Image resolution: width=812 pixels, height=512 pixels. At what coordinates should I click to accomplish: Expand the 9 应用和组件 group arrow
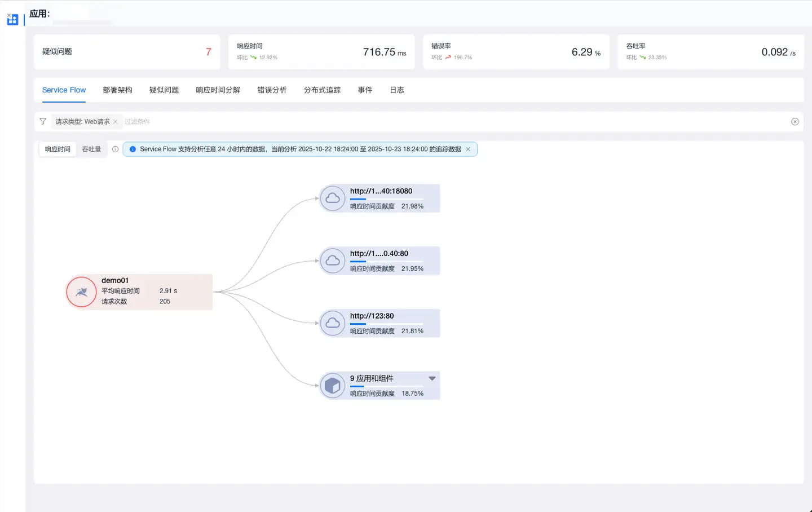tap(432, 378)
